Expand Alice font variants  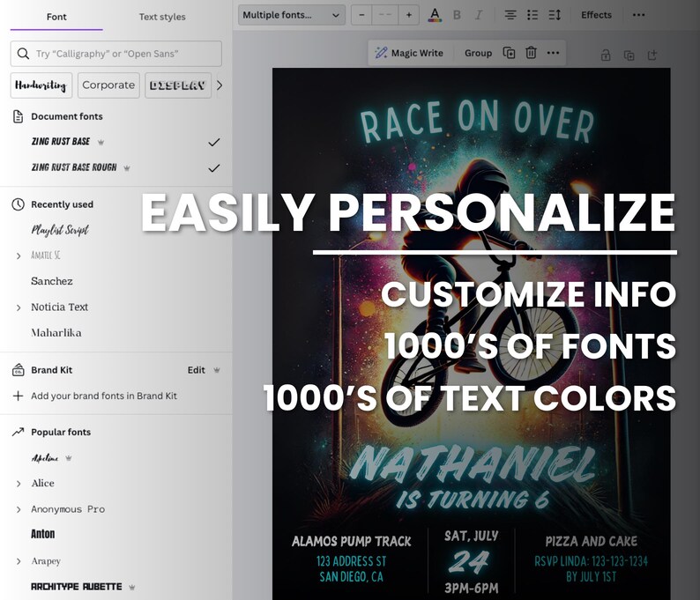coord(19,484)
